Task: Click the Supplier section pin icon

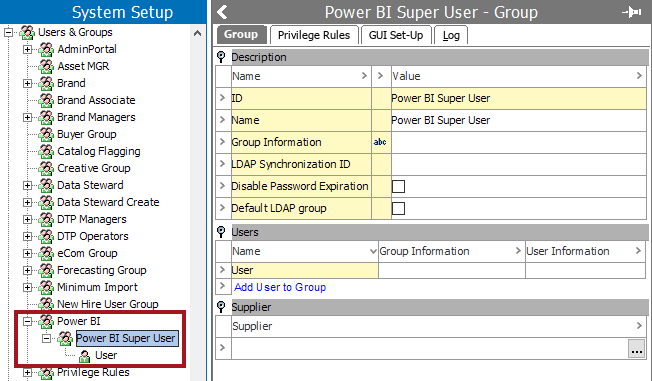Action: click(221, 307)
